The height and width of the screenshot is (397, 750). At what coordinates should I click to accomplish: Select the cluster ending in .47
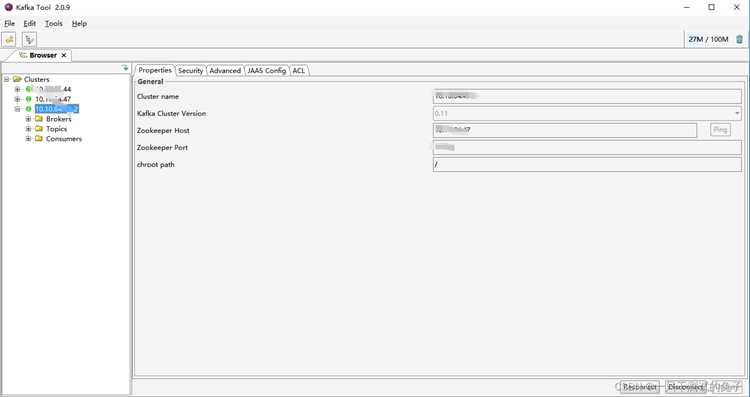[53, 99]
